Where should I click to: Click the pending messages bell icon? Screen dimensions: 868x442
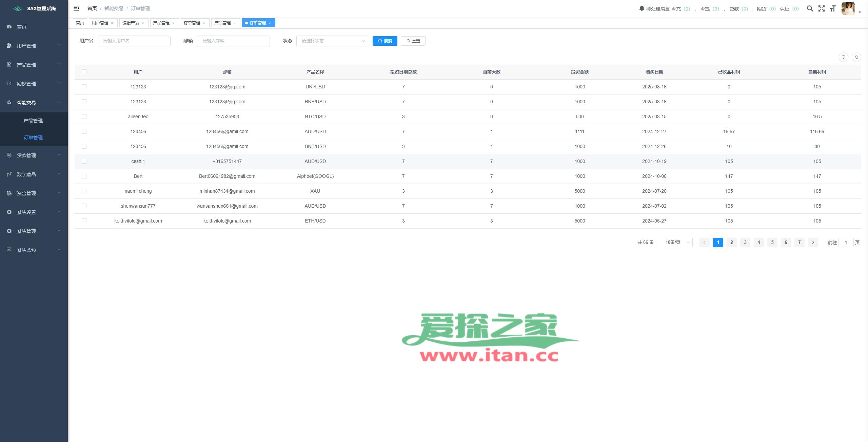pos(642,8)
